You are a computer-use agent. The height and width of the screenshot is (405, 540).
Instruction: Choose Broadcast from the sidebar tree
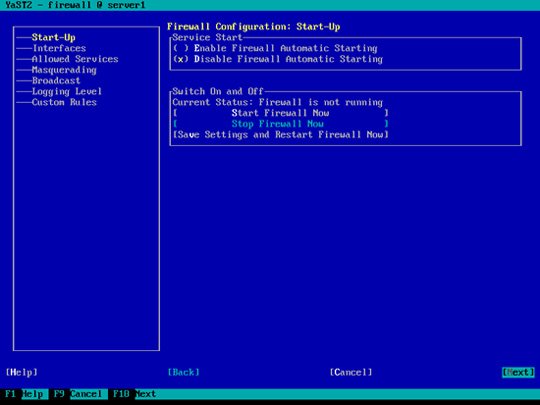[x=56, y=81]
